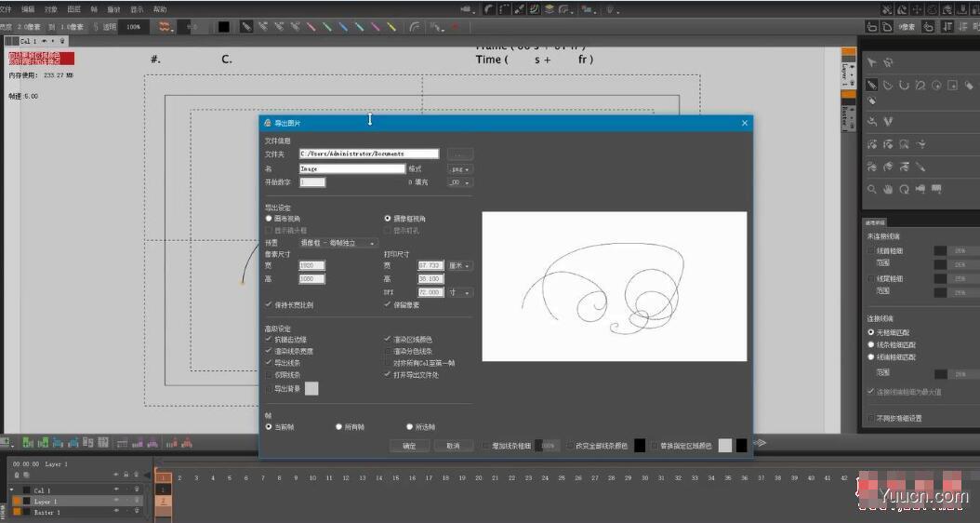Click the layers stack icon in top center toolbar
Image resolution: width=980 pixels, height=523 pixels.
550,8
